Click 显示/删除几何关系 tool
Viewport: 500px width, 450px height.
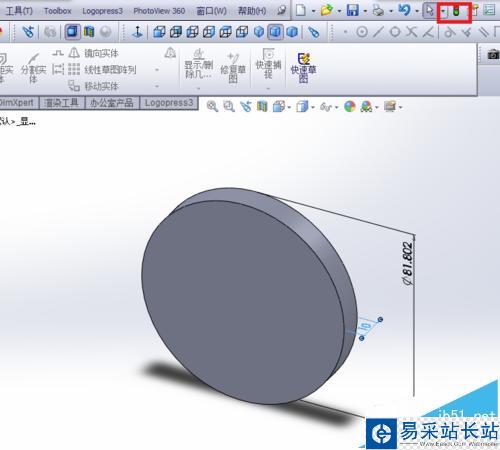point(199,64)
